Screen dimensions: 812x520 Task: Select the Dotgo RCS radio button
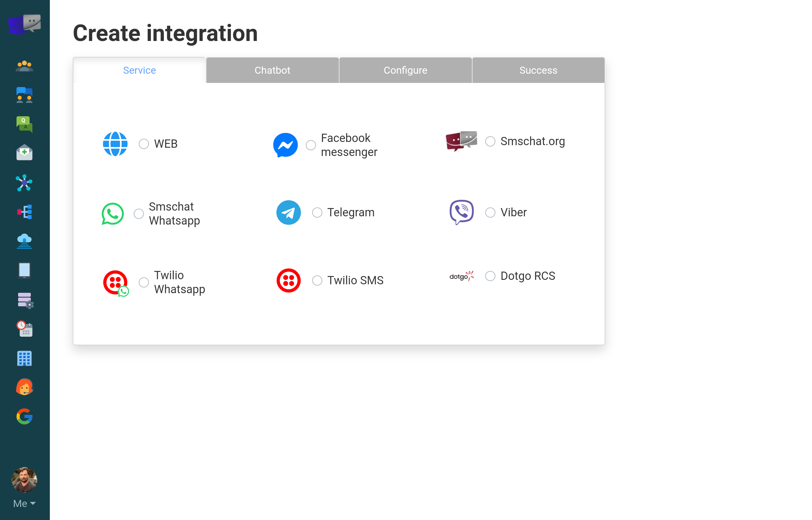[490, 276]
